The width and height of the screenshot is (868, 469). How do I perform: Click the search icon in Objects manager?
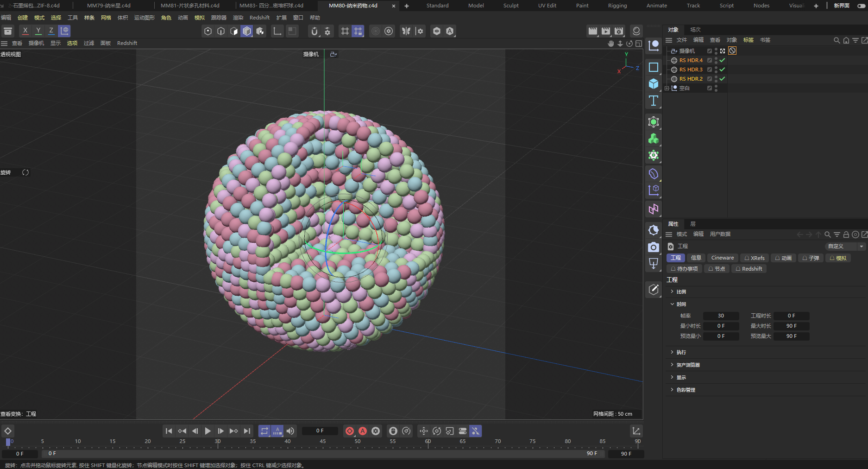pyautogui.click(x=837, y=40)
